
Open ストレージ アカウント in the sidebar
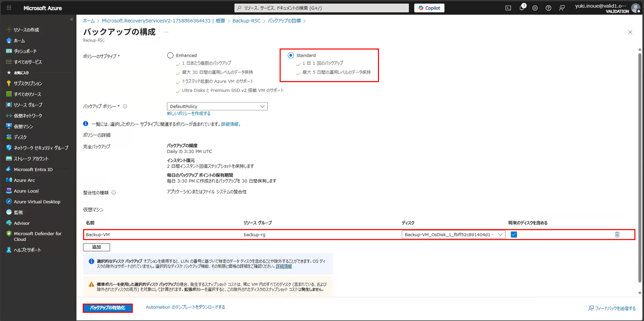point(31,159)
